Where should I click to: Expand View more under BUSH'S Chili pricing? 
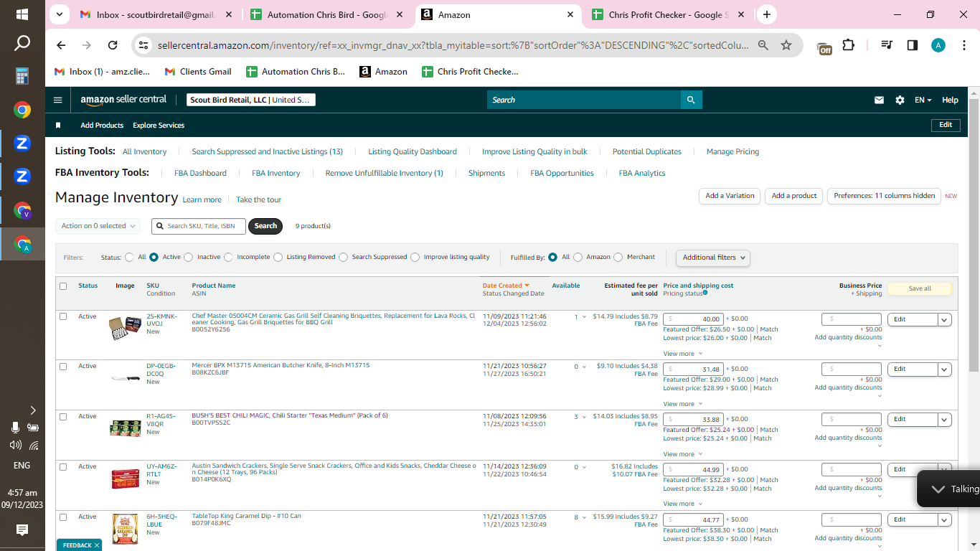coord(682,454)
